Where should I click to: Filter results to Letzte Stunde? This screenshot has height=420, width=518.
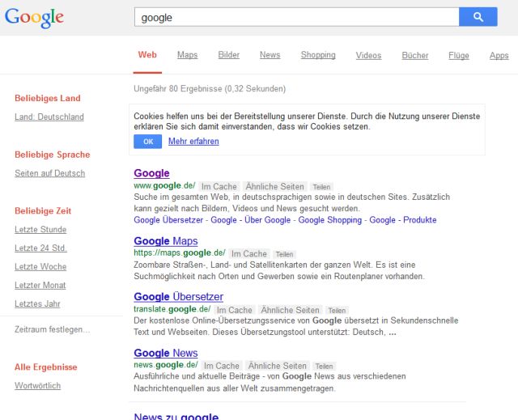40,230
